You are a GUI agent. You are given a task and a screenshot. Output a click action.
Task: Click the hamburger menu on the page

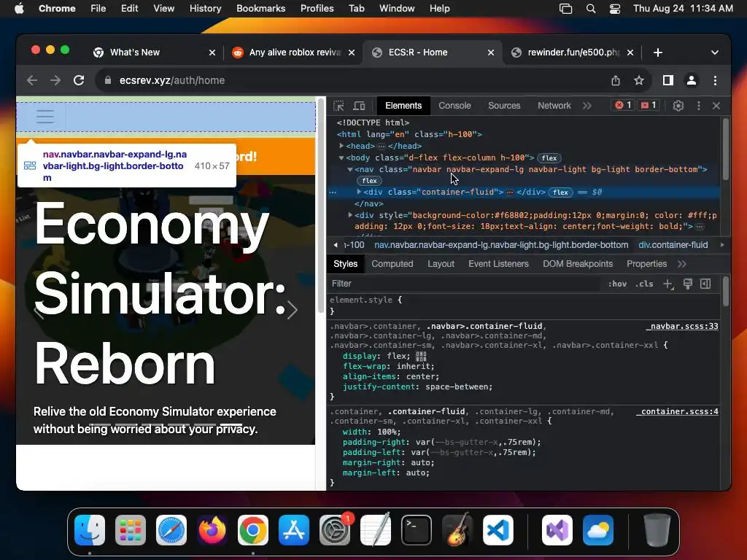45,117
